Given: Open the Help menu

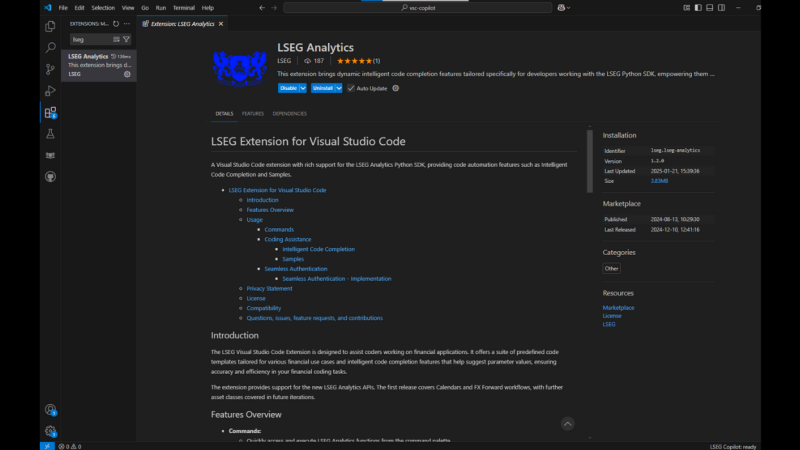Looking at the screenshot, I should (208, 8).
